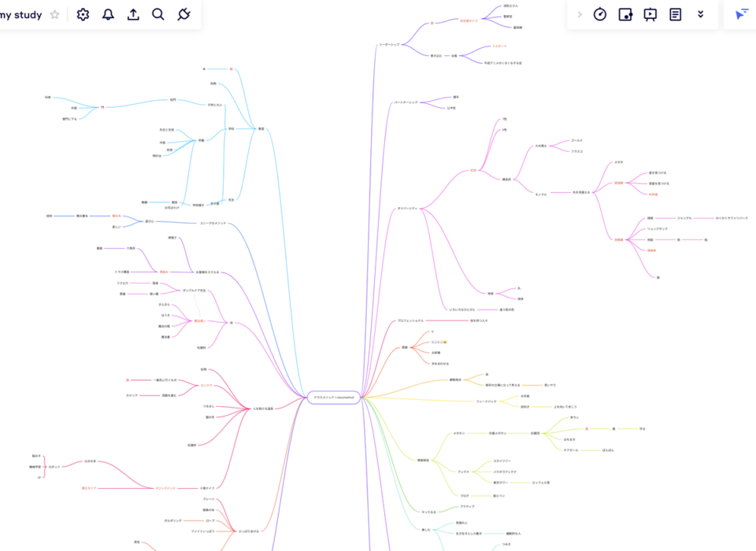Select the ロープ node
756x551 pixels.
point(210,520)
